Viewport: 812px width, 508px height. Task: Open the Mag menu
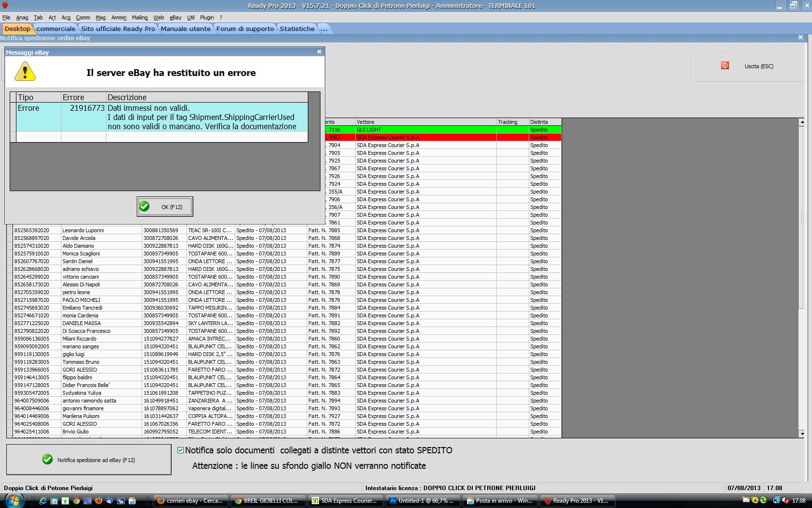pos(101,17)
